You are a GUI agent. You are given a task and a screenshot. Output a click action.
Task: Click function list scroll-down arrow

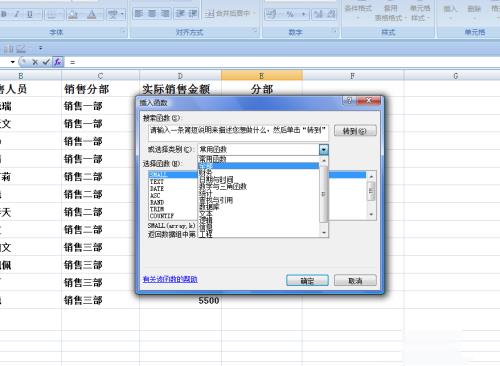(x=371, y=215)
